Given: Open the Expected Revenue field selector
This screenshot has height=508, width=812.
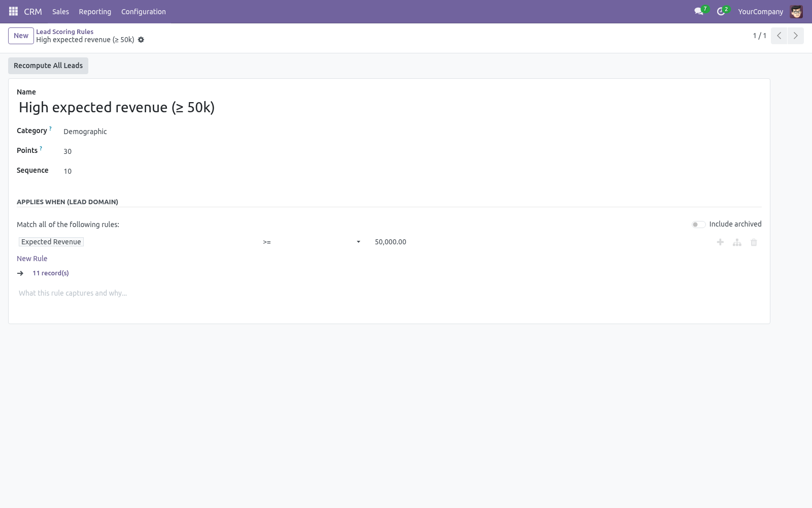Looking at the screenshot, I should (51, 242).
